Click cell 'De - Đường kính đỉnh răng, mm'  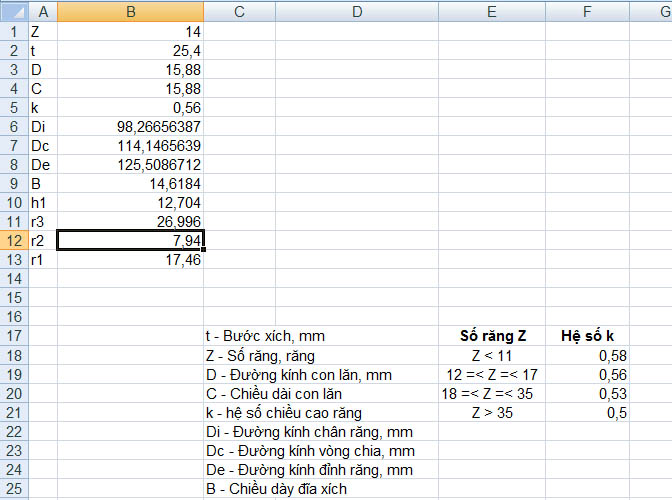pyautogui.click(x=309, y=470)
